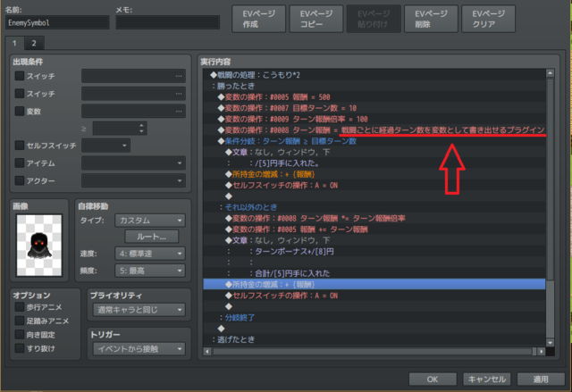Click the キャンセル button
Image resolution: width=572 pixels, height=392 pixels.
486,379
